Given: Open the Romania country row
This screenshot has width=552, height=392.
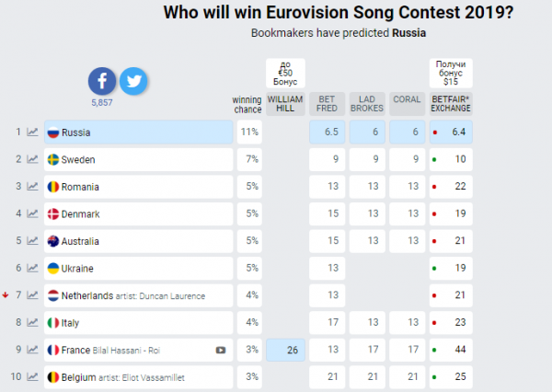Looking at the screenshot, I should coord(138,187).
